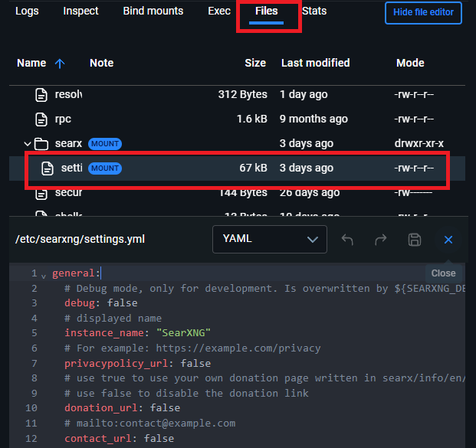Image resolution: width=476 pixels, height=448 pixels.
Task: Click the 1 day ago cell
Action: tap(304, 94)
